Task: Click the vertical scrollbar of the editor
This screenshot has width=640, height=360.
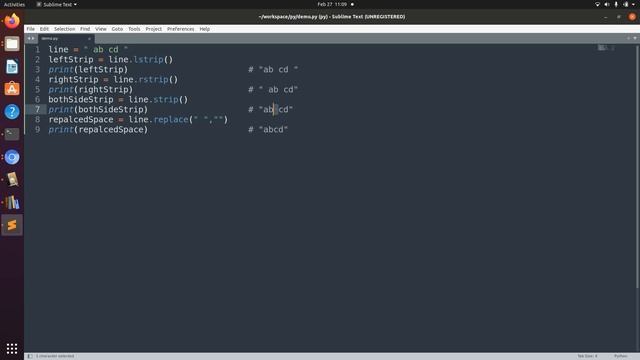Action: click(637, 167)
